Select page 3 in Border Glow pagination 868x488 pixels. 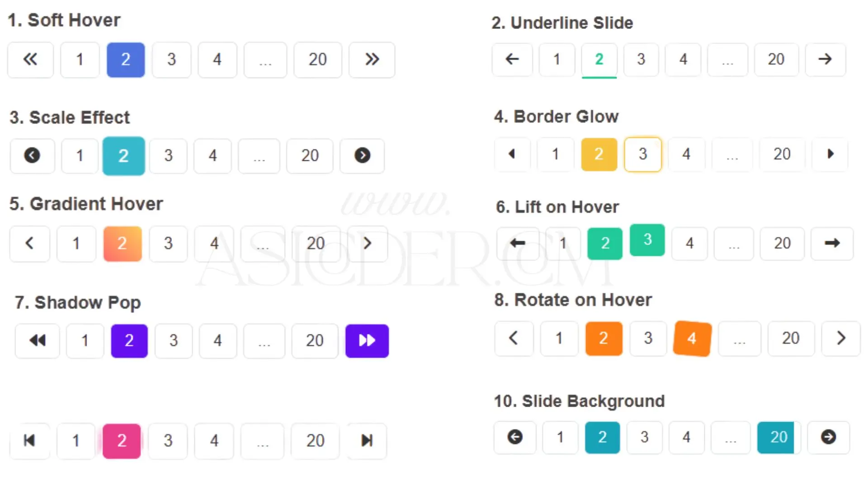642,154
